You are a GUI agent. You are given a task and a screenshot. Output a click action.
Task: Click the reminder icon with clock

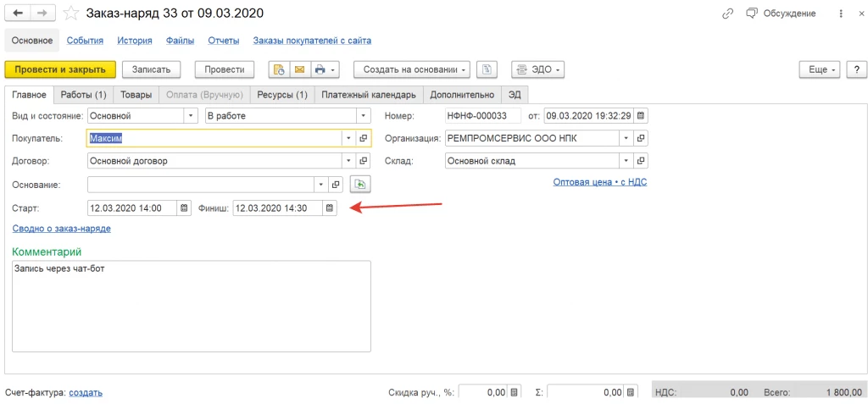click(x=280, y=69)
